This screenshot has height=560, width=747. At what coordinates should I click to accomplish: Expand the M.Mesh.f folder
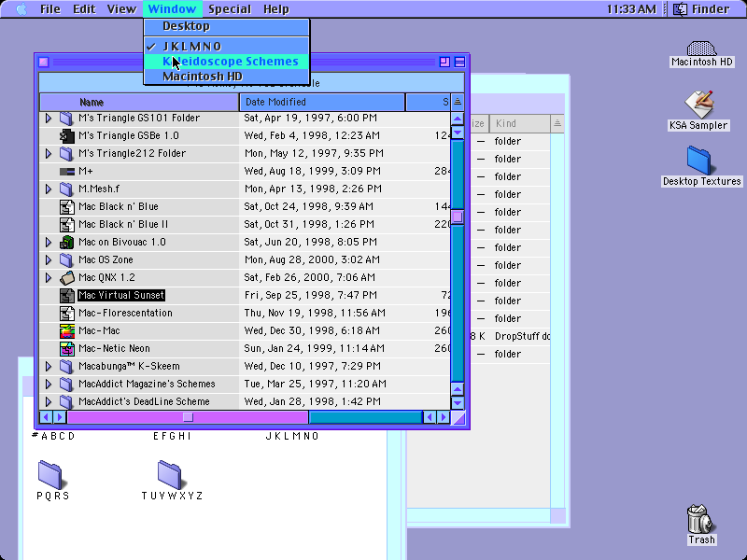coord(49,189)
